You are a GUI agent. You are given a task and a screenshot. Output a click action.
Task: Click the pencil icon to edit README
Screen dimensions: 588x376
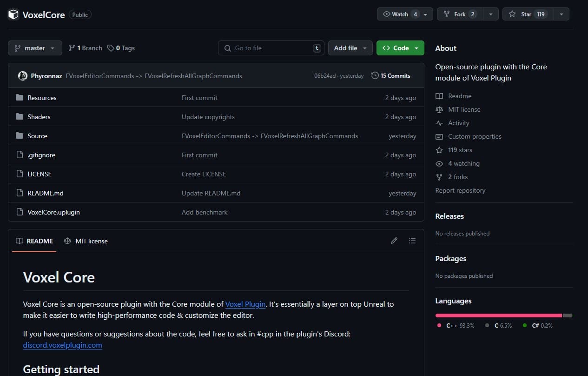394,241
